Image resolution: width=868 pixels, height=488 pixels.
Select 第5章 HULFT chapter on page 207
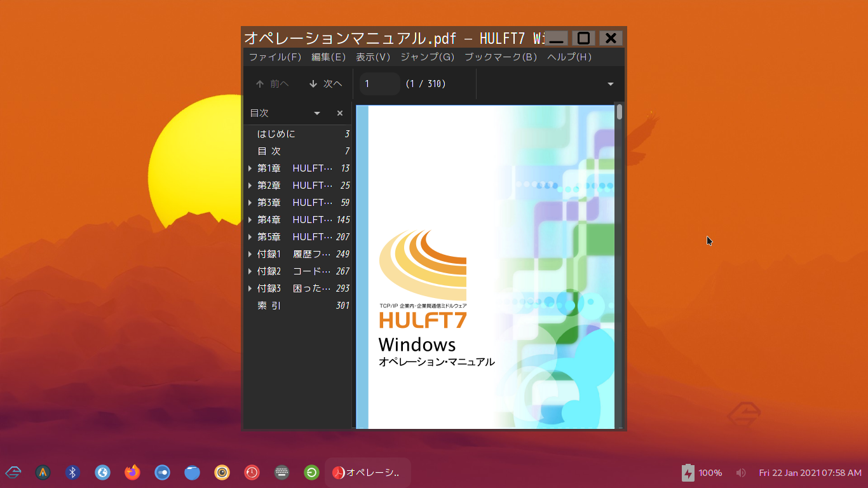point(298,237)
